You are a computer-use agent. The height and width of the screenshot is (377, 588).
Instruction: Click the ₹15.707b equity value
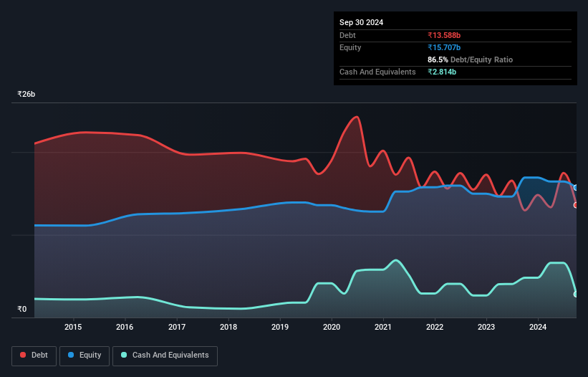pos(444,47)
